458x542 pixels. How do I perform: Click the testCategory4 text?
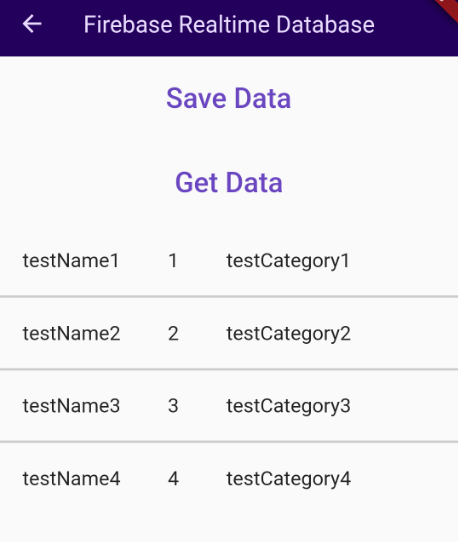tap(289, 479)
